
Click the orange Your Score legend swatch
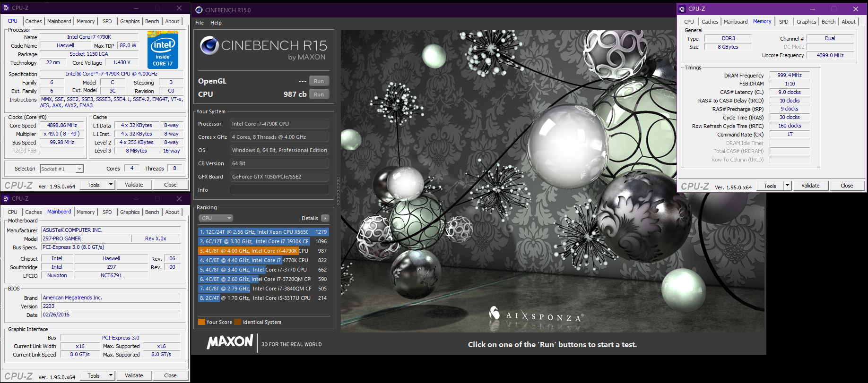[x=201, y=322]
